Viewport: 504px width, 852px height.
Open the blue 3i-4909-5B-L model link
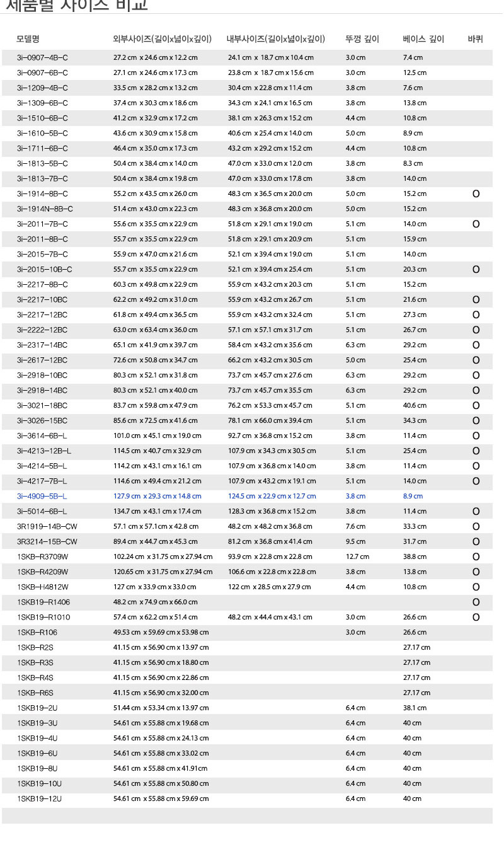tap(42, 497)
